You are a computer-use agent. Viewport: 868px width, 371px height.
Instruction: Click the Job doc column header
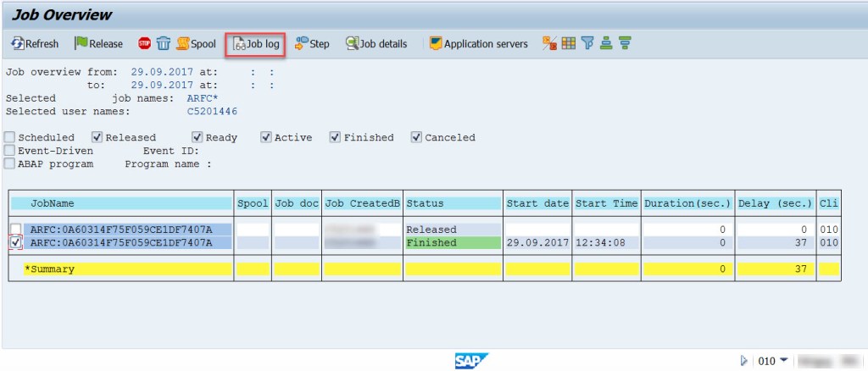click(297, 203)
